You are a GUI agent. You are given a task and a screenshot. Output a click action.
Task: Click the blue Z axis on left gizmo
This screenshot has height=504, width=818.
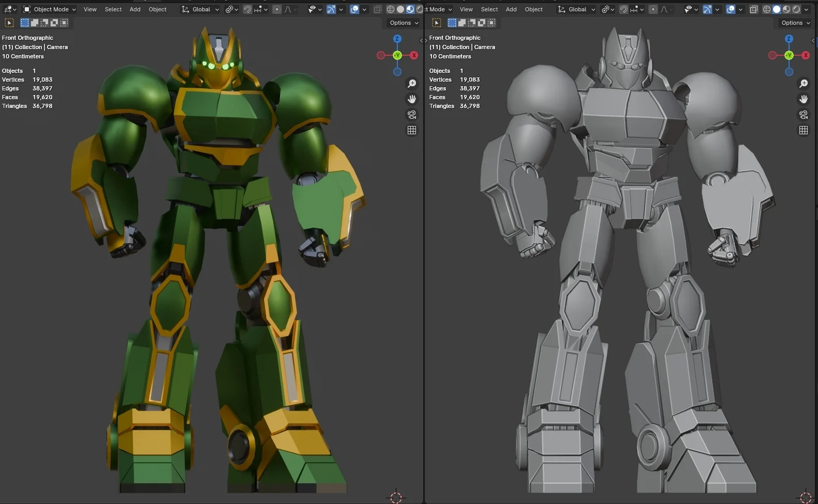tap(397, 39)
